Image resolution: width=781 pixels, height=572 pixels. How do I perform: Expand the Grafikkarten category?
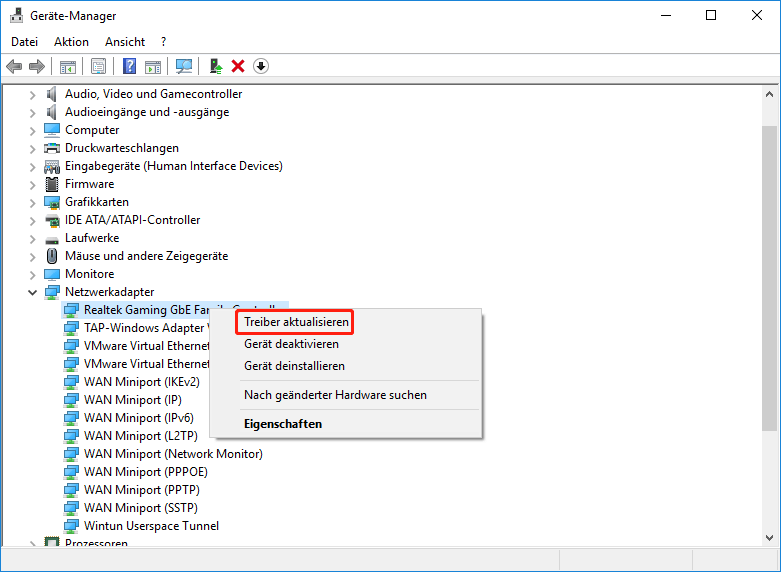pyautogui.click(x=32, y=202)
